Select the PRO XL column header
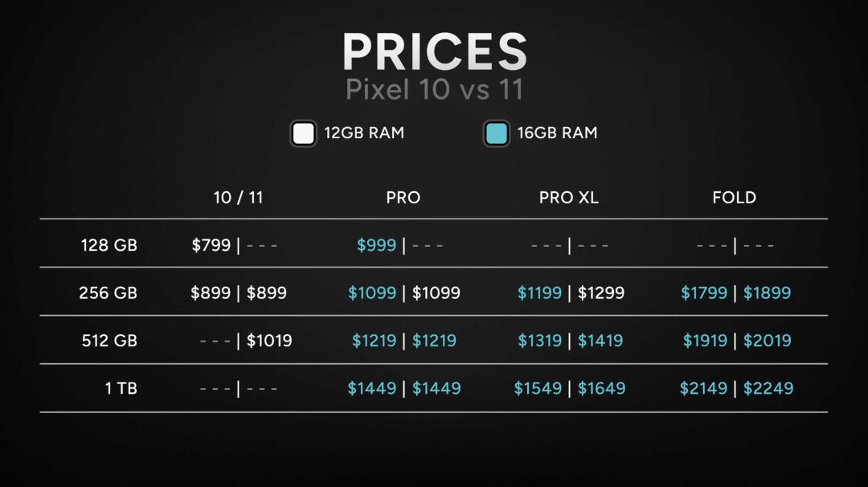 tap(568, 198)
